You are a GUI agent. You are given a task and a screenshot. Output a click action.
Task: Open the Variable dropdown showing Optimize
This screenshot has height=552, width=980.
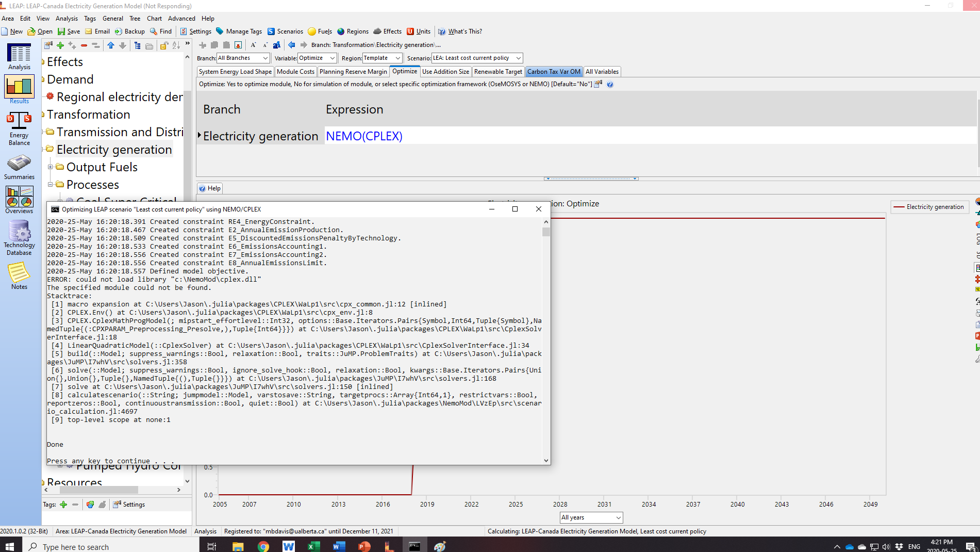point(317,58)
